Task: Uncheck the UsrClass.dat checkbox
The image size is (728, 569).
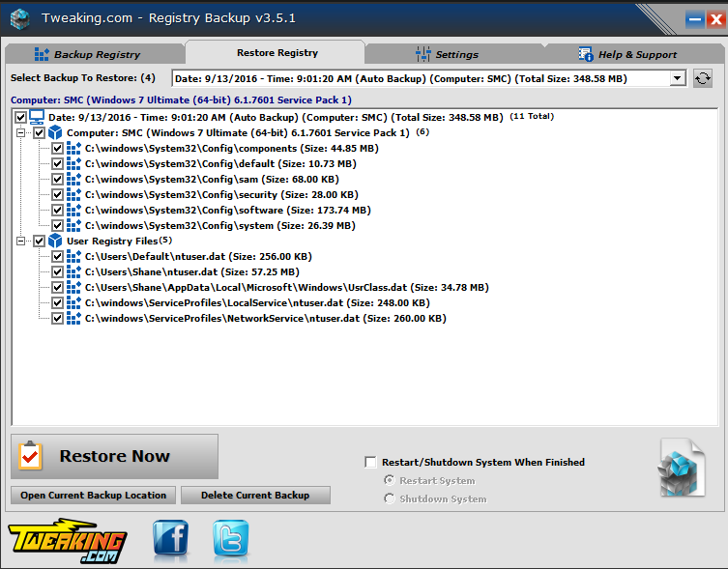Action: coord(57,287)
